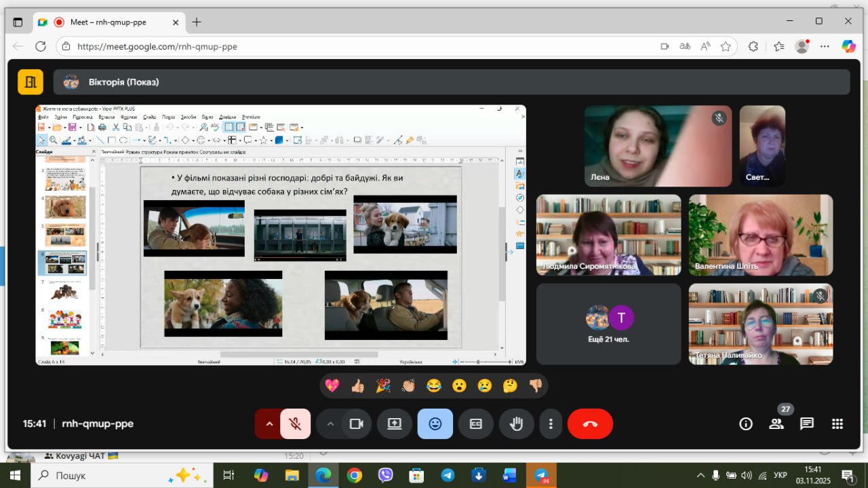The height and width of the screenshot is (488, 868).
Task: Open the participants list icon
Action: pos(776,424)
